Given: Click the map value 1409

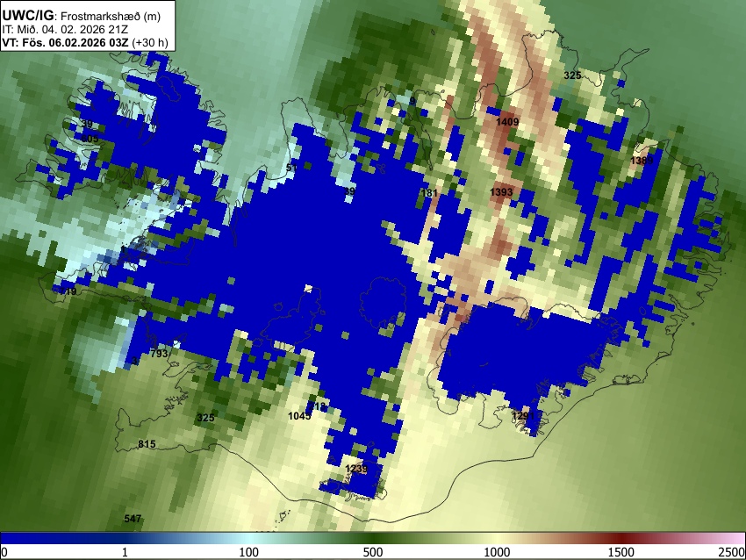Looking at the screenshot, I should (x=507, y=122).
